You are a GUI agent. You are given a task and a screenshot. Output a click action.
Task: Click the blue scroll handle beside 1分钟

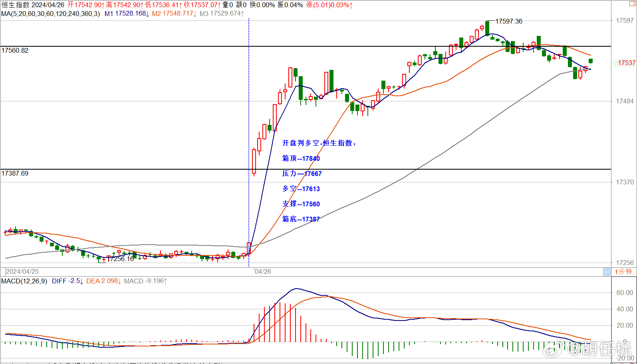[607, 272]
